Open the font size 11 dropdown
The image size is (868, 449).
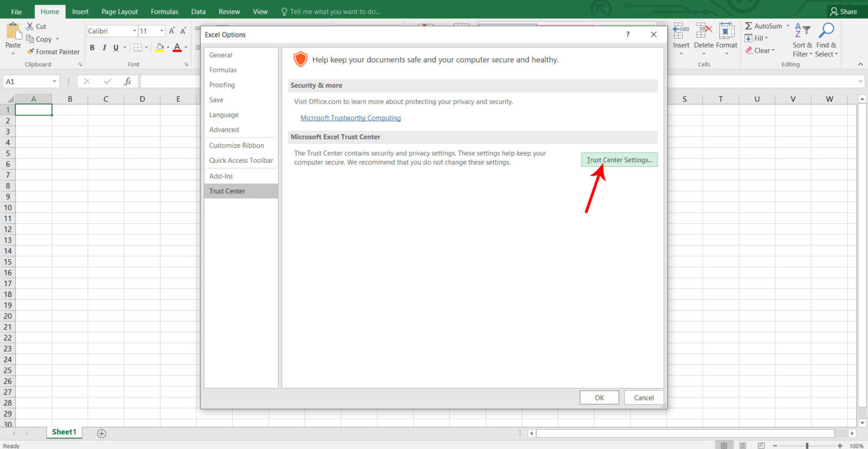pyautogui.click(x=162, y=31)
